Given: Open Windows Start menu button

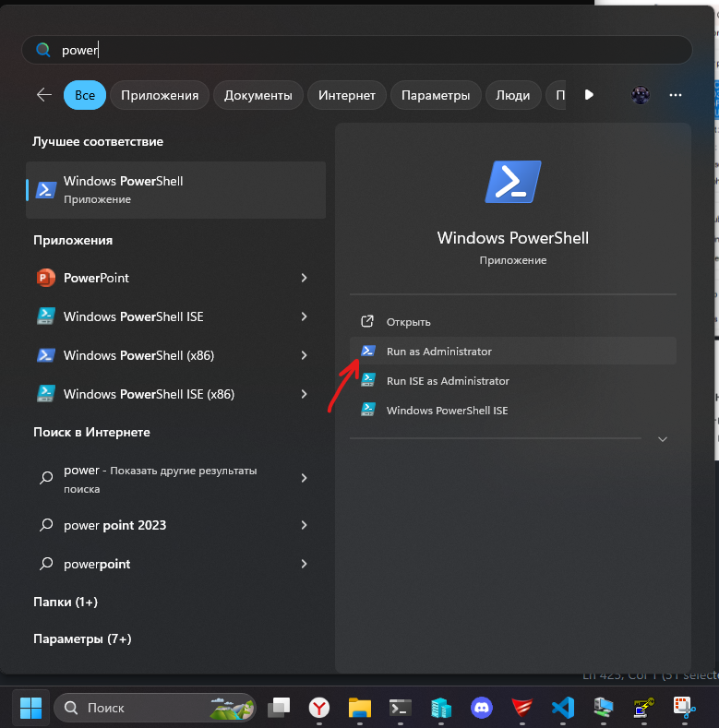Looking at the screenshot, I should (31, 708).
